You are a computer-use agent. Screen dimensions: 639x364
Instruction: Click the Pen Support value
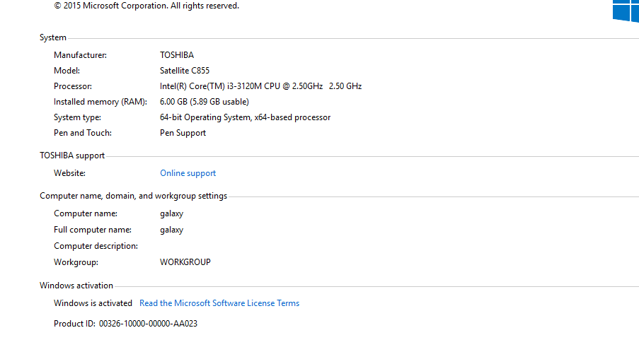183,133
